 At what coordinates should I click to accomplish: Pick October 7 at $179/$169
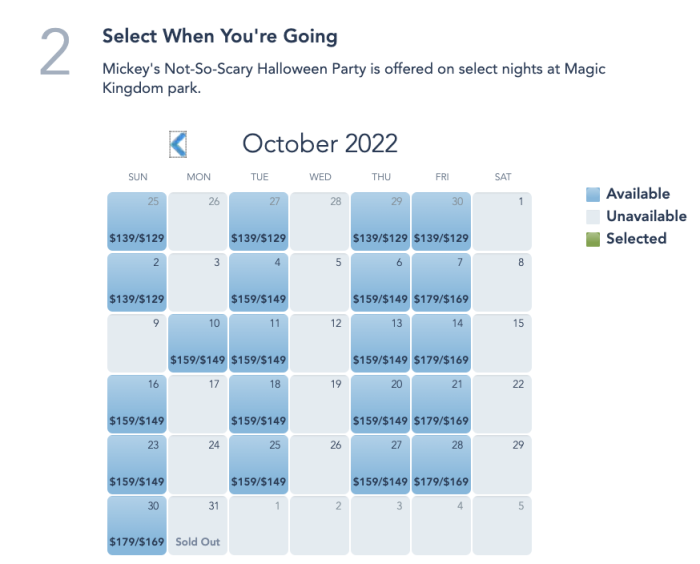tap(441, 282)
